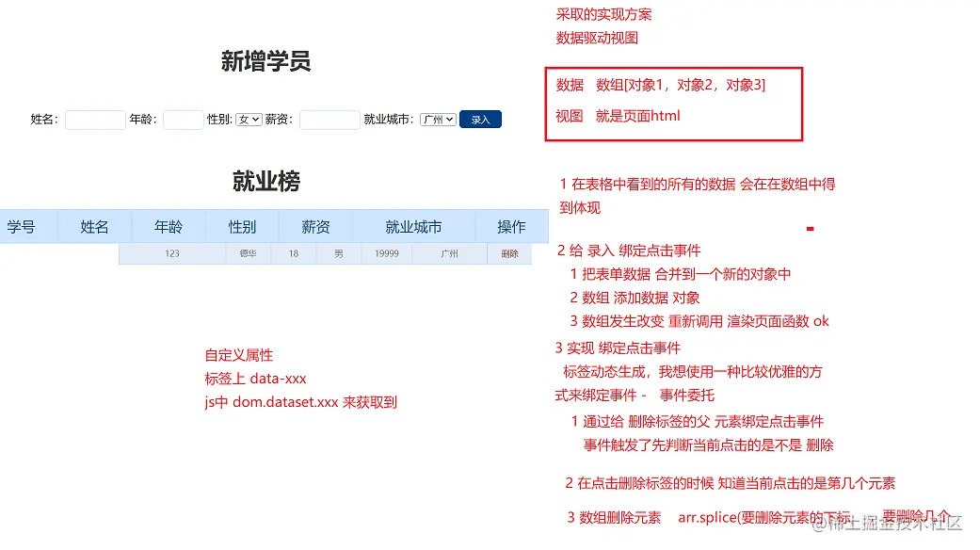This screenshot has height=550, width=980.
Task: Click 删除 in the 德华 row
Action: pyautogui.click(x=509, y=253)
